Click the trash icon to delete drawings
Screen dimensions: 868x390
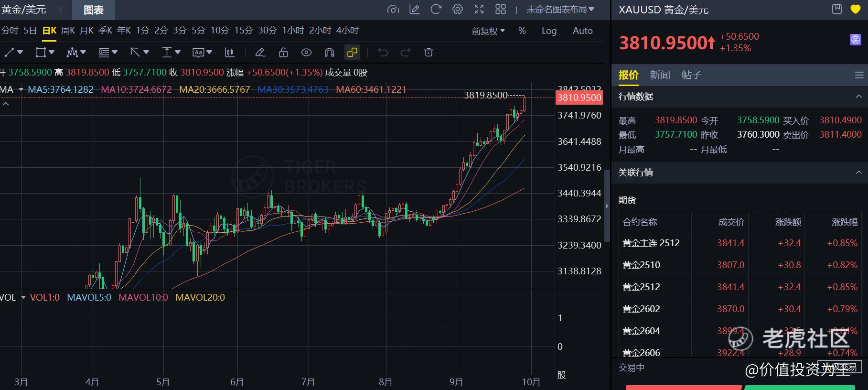[429, 53]
